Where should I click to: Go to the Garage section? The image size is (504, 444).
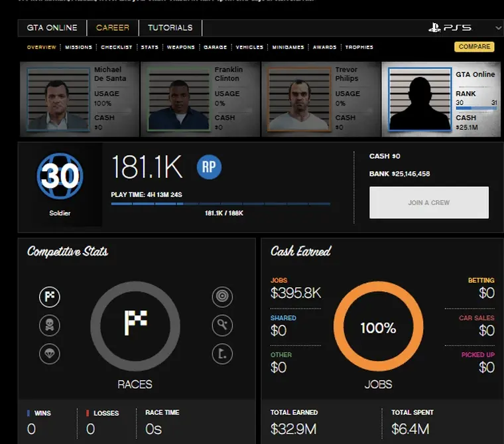[215, 47]
